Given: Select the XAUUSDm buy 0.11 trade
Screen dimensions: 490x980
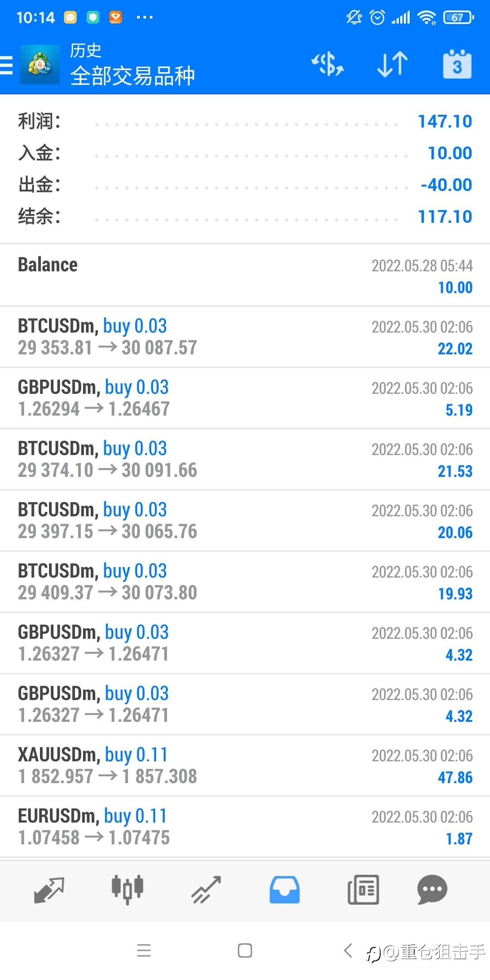Looking at the screenshot, I should (x=245, y=765).
